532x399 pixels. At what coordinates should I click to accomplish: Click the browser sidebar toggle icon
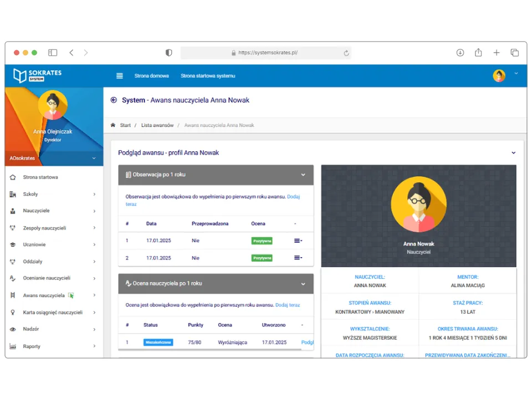[53, 53]
